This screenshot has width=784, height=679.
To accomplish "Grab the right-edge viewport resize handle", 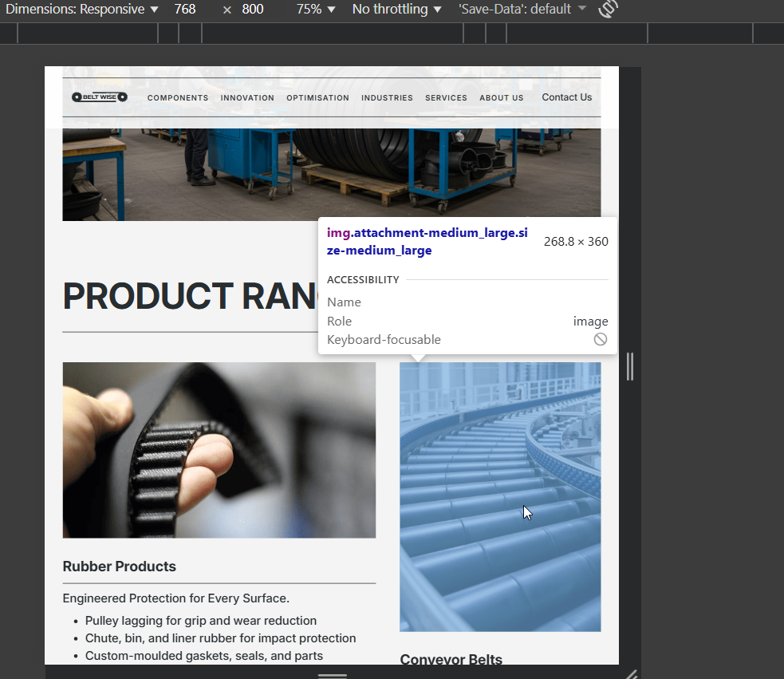I will click(x=630, y=366).
